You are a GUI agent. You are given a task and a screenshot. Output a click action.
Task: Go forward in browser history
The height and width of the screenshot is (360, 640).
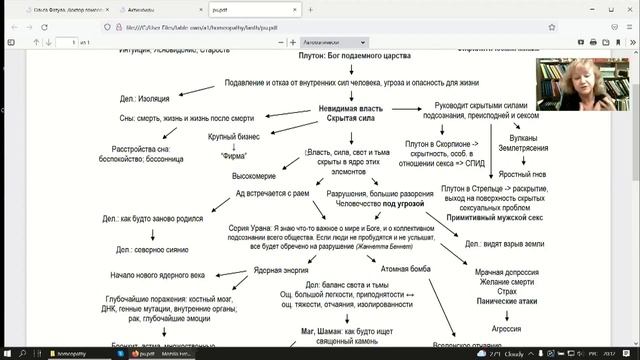(x=29, y=27)
